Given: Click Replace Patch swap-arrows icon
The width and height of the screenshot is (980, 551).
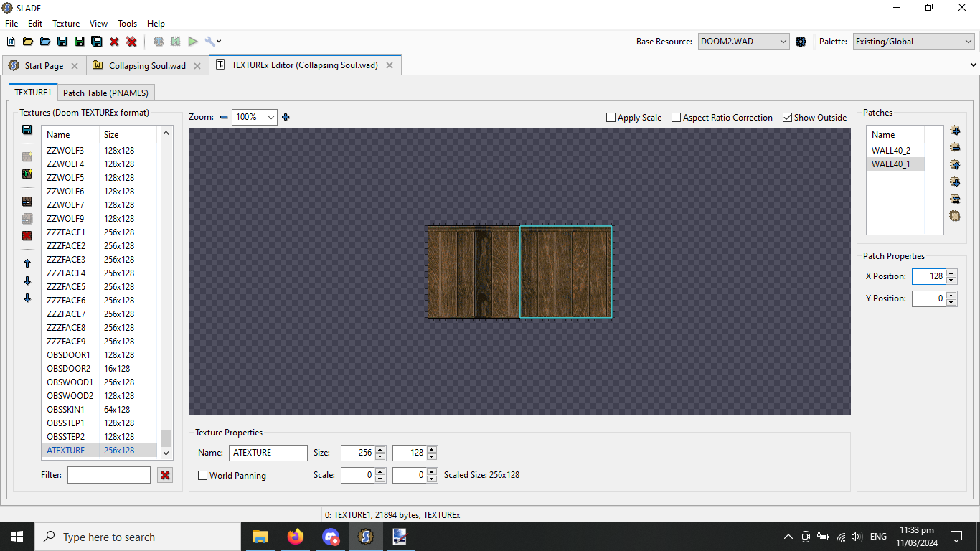Looking at the screenshot, I should click(955, 199).
